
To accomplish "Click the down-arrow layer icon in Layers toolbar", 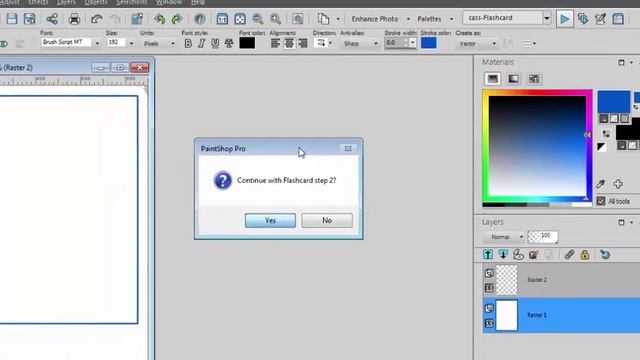I will point(503,255).
